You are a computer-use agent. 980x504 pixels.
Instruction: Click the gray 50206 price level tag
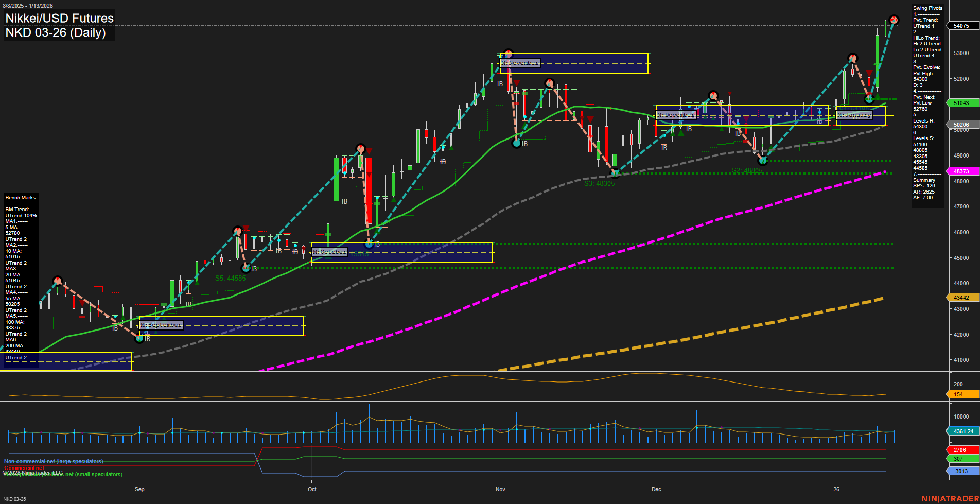point(960,125)
